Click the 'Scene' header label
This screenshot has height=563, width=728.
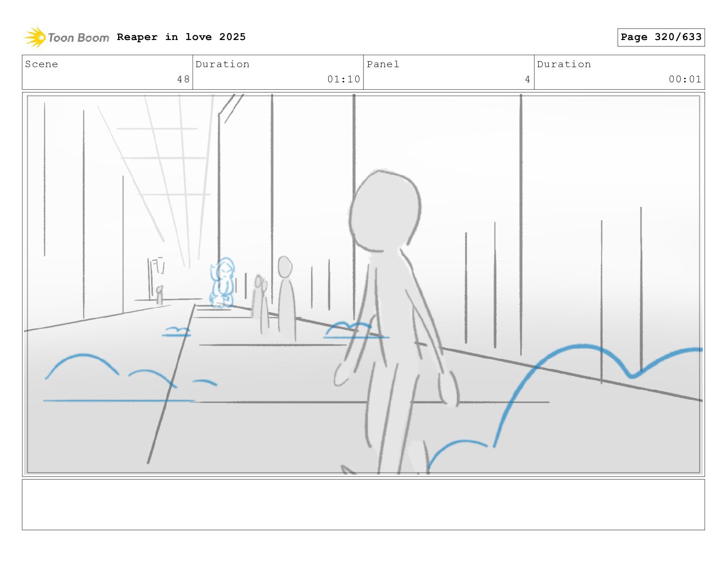point(41,64)
